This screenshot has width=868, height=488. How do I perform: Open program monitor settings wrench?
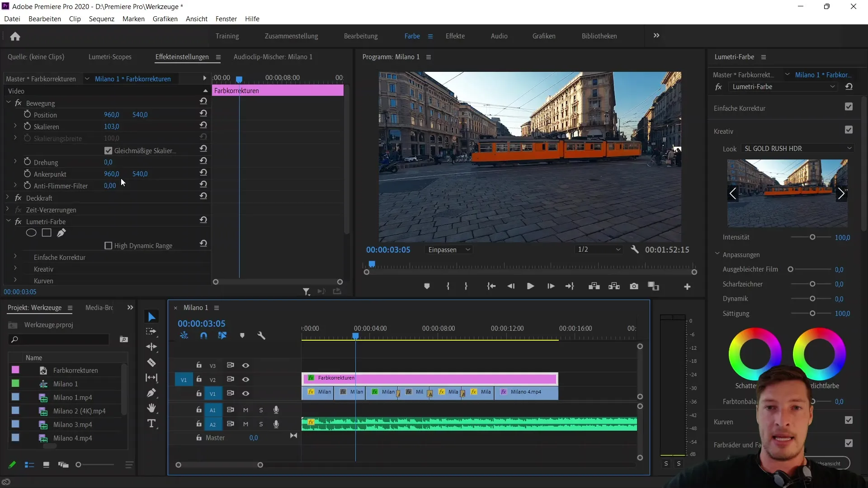click(635, 249)
